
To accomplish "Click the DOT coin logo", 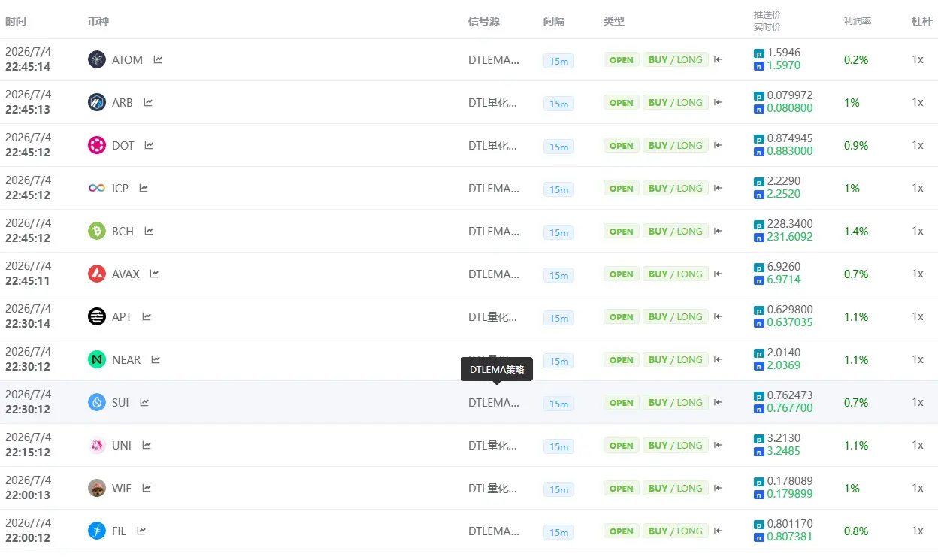I will (x=97, y=145).
